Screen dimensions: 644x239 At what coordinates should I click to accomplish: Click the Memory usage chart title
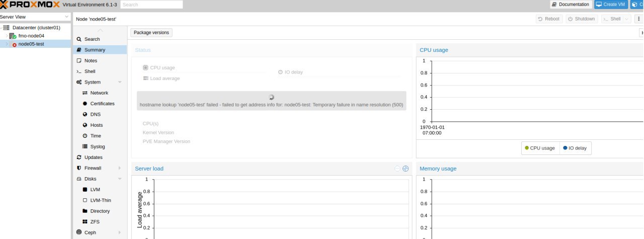click(x=438, y=169)
